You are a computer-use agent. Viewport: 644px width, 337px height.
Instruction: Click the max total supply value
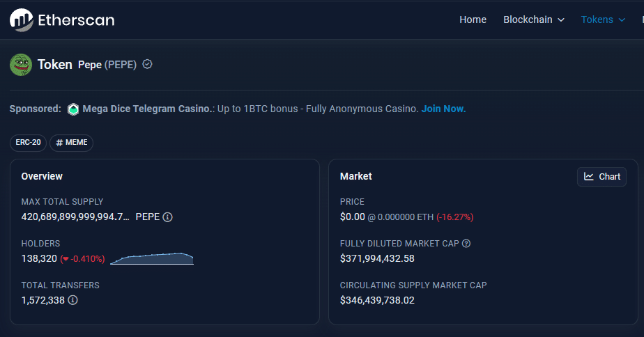point(75,217)
